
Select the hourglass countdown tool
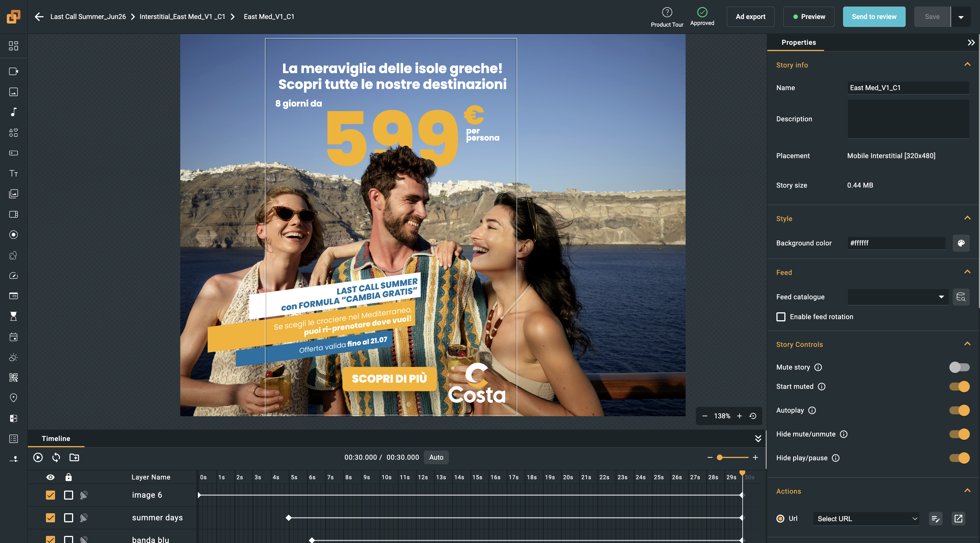click(x=13, y=316)
